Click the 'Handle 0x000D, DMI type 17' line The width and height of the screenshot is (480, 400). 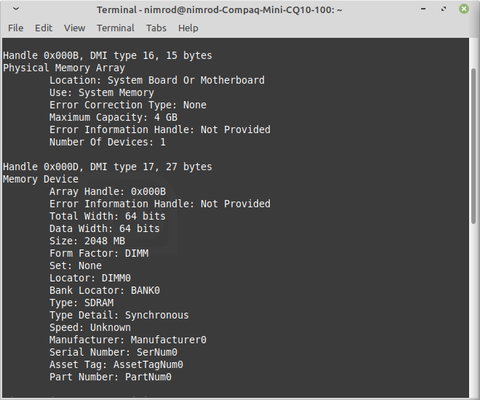pyautogui.click(x=107, y=167)
